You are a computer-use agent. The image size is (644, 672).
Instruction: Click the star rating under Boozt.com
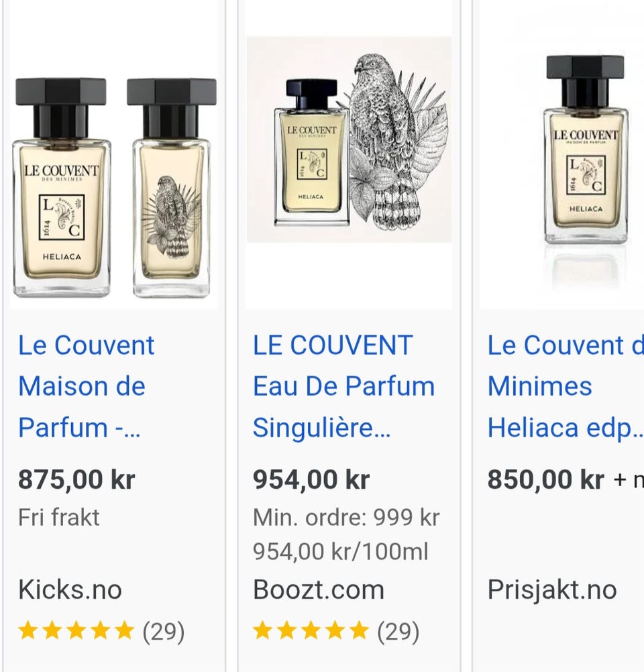(x=311, y=630)
